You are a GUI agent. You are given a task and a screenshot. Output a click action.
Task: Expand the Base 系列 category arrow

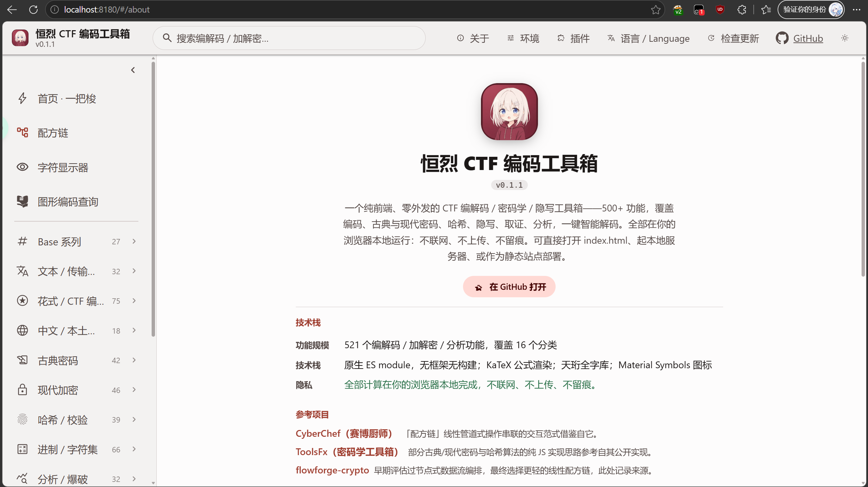[134, 241]
